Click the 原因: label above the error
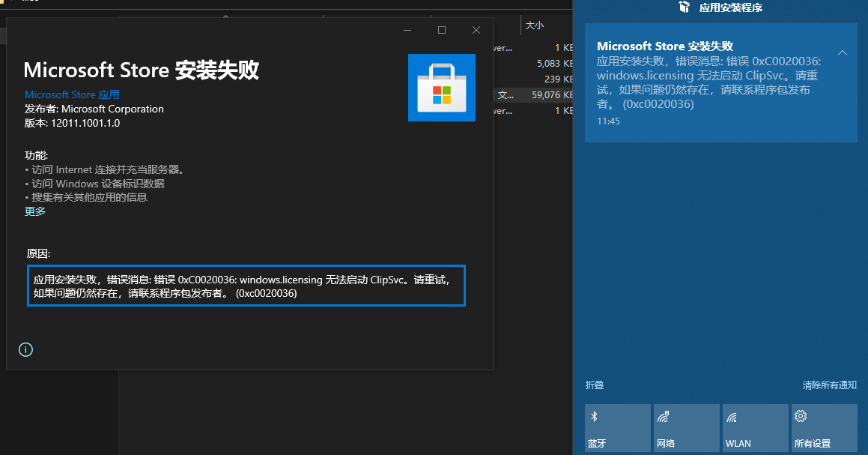This screenshot has width=868, height=455. pyautogui.click(x=38, y=254)
